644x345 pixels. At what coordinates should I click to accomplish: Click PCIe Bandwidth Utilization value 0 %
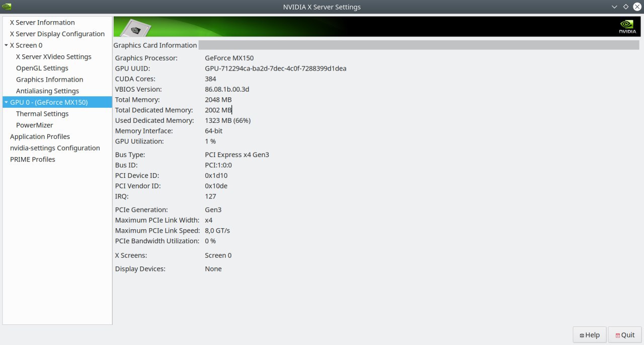(x=210, y=241)
